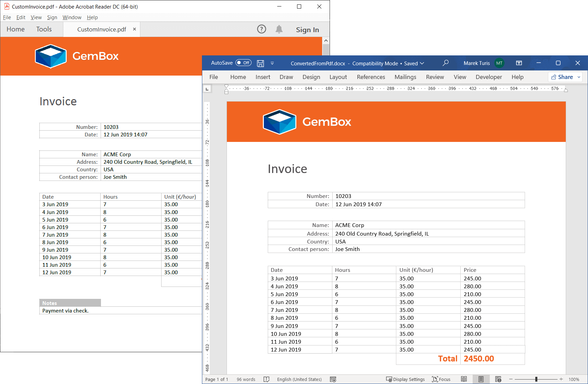The width and height of the screenshot is (588, 384).
Task: Open Search with the magnifier icon
Action: (x=445, y=63)
